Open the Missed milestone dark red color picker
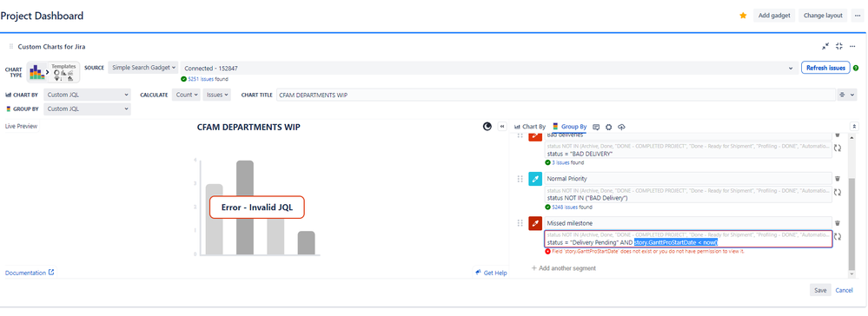868x316 pixels. (535, 223)
